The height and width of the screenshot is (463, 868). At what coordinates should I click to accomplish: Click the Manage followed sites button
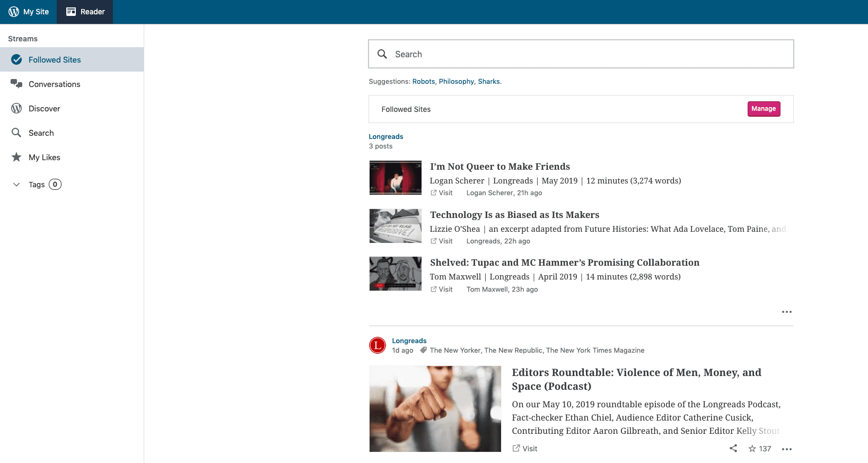tap(764, 109)
